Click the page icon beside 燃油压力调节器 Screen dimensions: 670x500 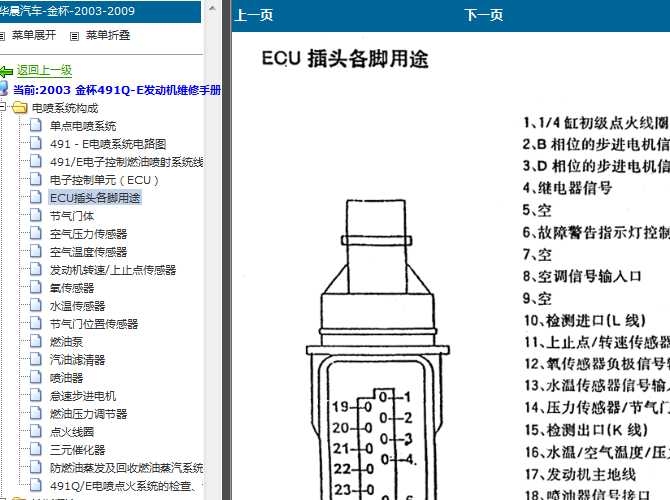tap(36, 412)
